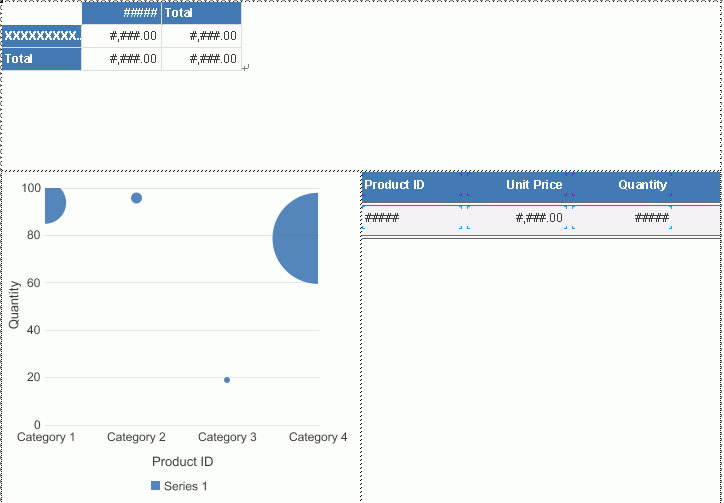The image size is (724, 503).
Task: Click the Category 1 axis label
Action: pos(46,437)
